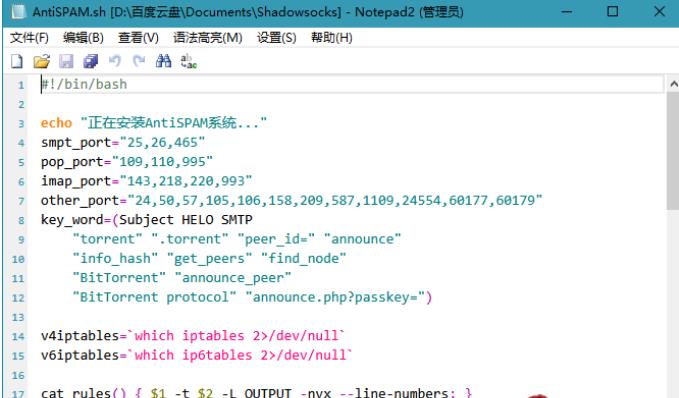679x398 pixels.
Task: Click line number 13 in the margin
Action: pyautogui.click(x=18, y=317)
